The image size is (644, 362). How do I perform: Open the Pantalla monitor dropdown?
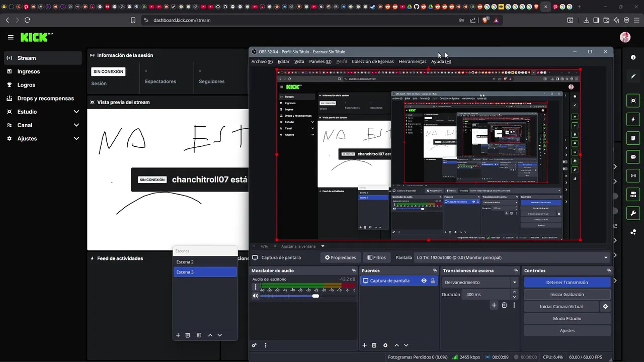coord(512,257)
